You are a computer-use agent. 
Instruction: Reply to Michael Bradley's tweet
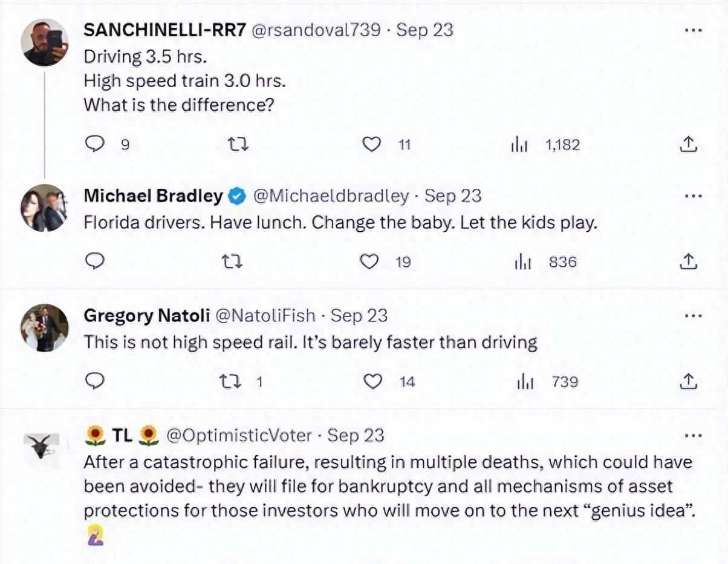pos(95,261)
